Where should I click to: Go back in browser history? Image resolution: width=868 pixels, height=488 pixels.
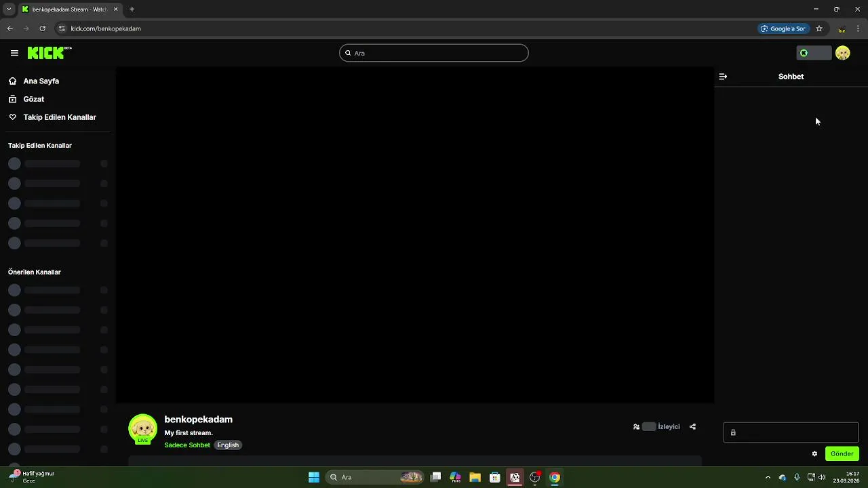coord(9,28)
